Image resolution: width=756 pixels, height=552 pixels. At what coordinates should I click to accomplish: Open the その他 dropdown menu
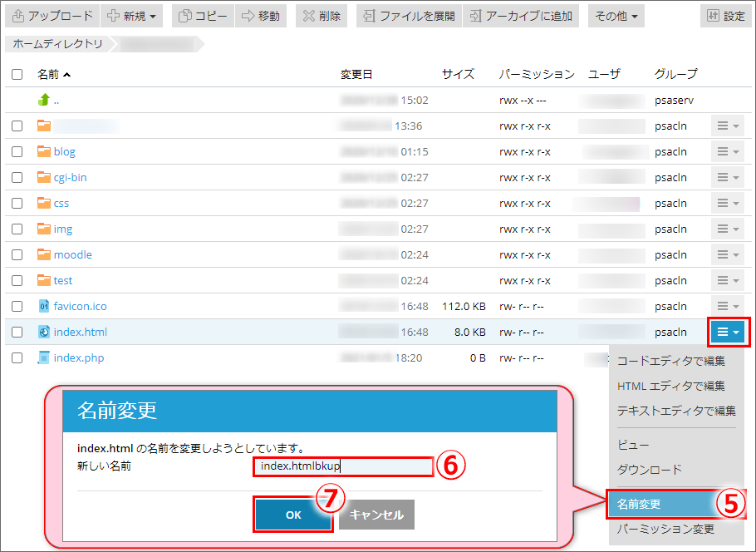click(x=616, y=16)
